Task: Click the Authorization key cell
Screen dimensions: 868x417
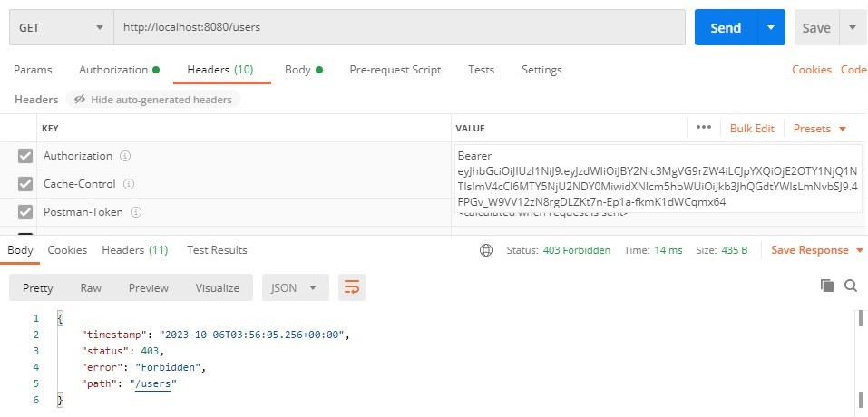Action: coord(244,156)
